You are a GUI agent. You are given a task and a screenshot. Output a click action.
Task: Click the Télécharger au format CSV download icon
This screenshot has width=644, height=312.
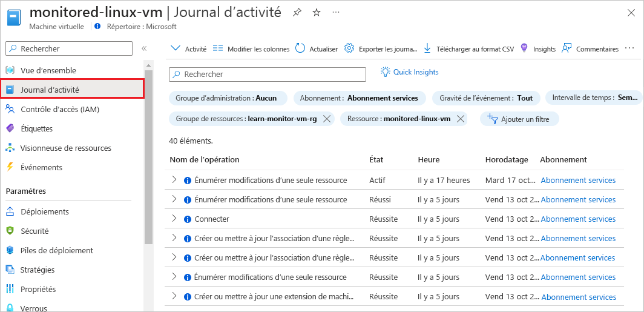tap(427, 48)
